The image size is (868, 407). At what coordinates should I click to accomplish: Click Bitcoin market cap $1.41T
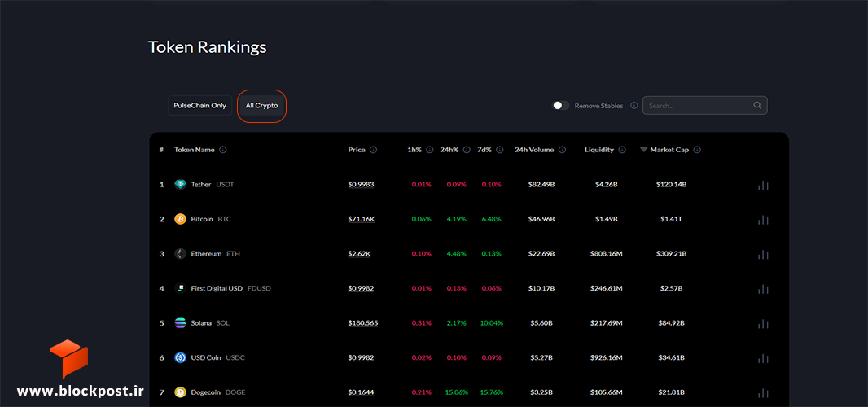pos(671,219)
